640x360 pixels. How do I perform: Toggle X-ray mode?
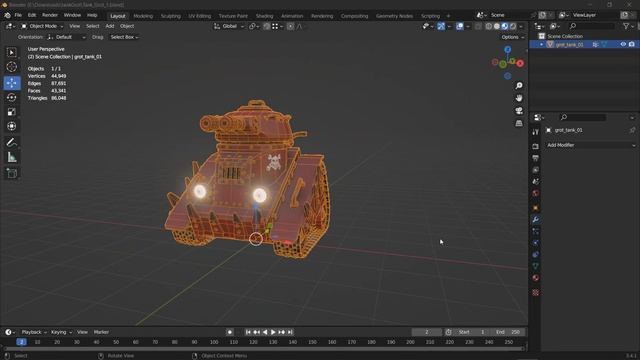pos(478,26)
